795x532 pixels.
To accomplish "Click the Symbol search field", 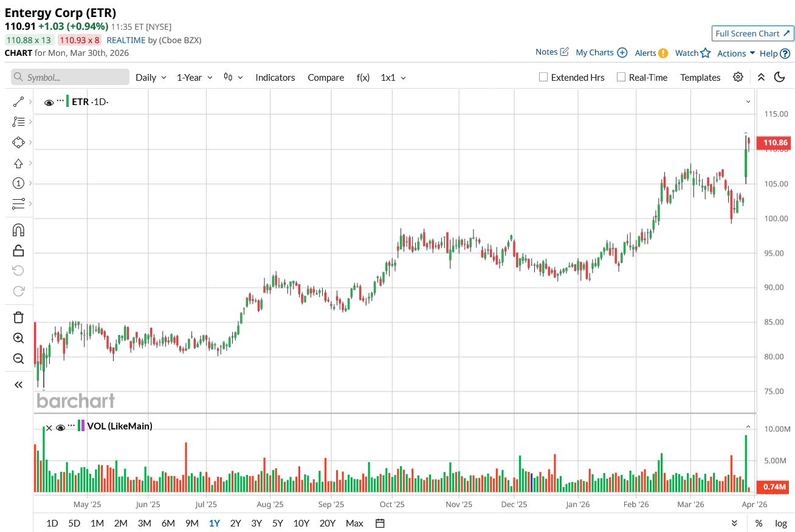I will [x=70, y=77].
